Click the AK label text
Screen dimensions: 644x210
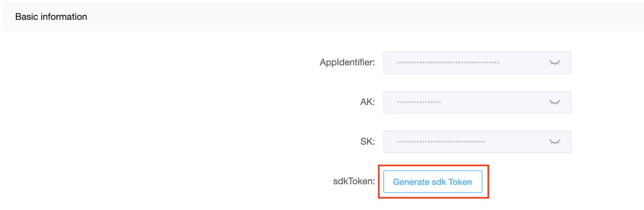(x=368, y=102)
